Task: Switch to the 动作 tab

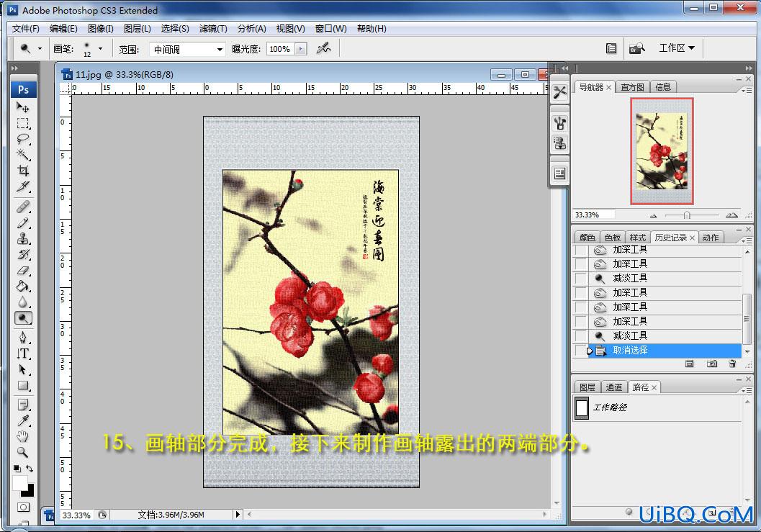Action: tap(710, 238)
